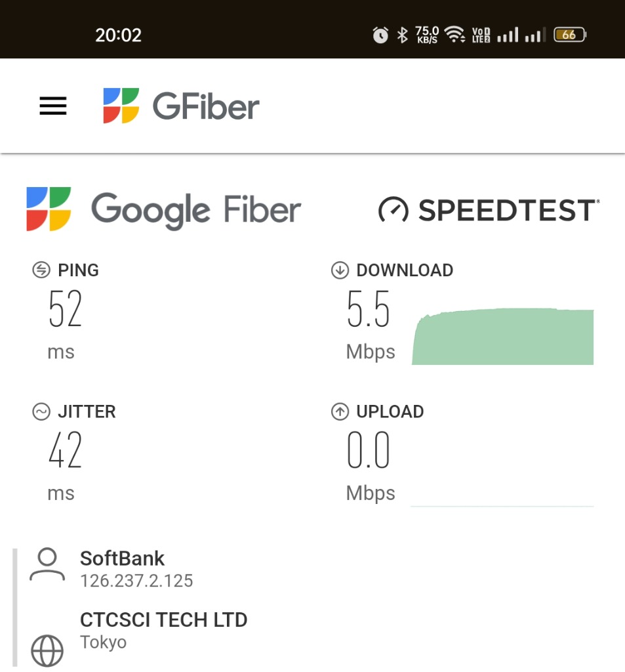Tap the alarm clock status icon

(x=380, y=35)
